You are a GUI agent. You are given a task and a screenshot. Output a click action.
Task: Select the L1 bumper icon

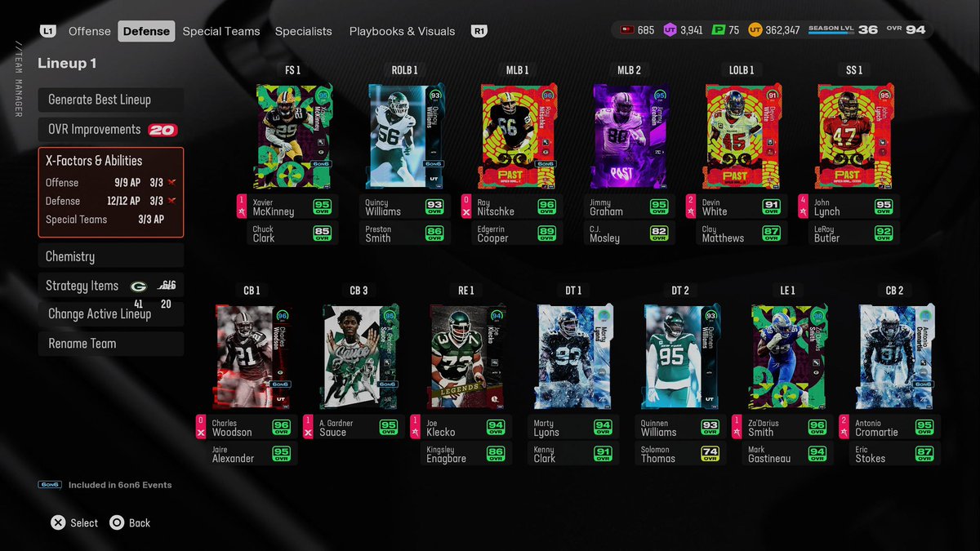coord(47,31)
